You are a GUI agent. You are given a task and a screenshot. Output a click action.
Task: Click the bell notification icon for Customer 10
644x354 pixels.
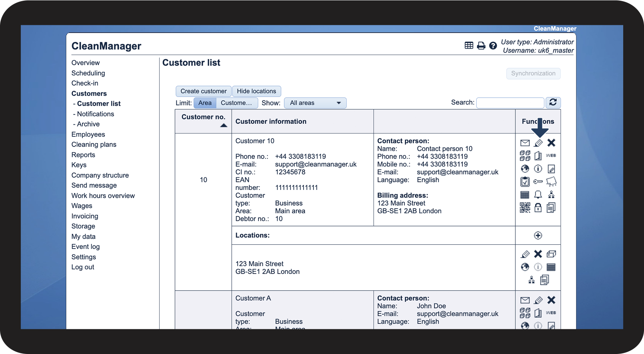[538, 195]
